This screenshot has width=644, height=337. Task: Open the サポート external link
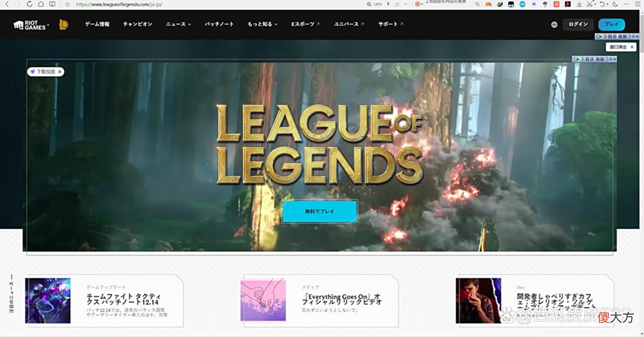point(391,24)
